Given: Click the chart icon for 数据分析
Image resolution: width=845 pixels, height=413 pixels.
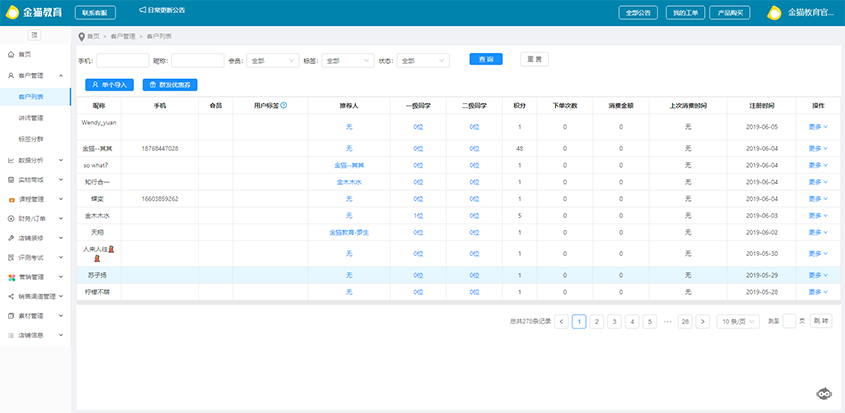Looking at the screenshot, I should pyautogui.click(x=11, y=160).
